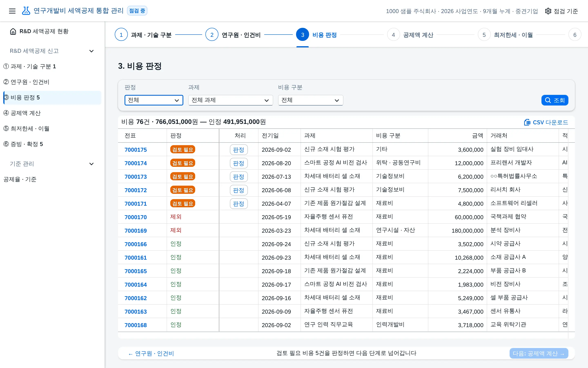Open the 비용 구분 filter dropdown

click(x=311, y=100)
